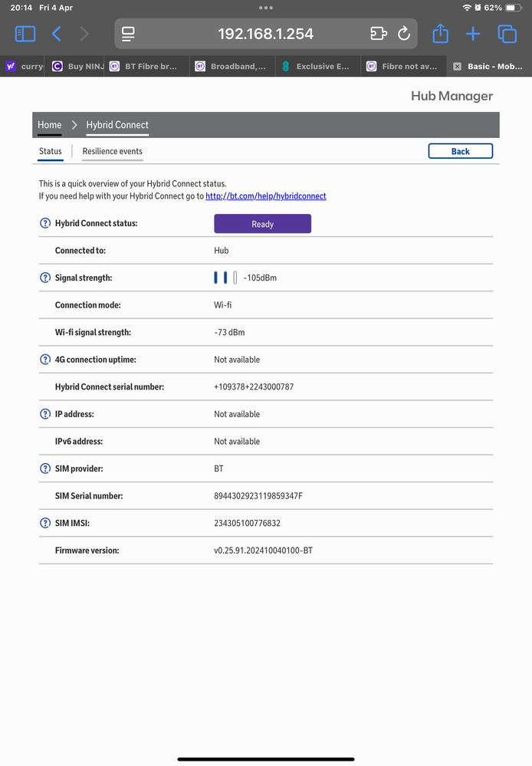Image resolution: width=532 pixels, height=766 pixels.
Task: Show tab overview icon
Action: [507, 34]
